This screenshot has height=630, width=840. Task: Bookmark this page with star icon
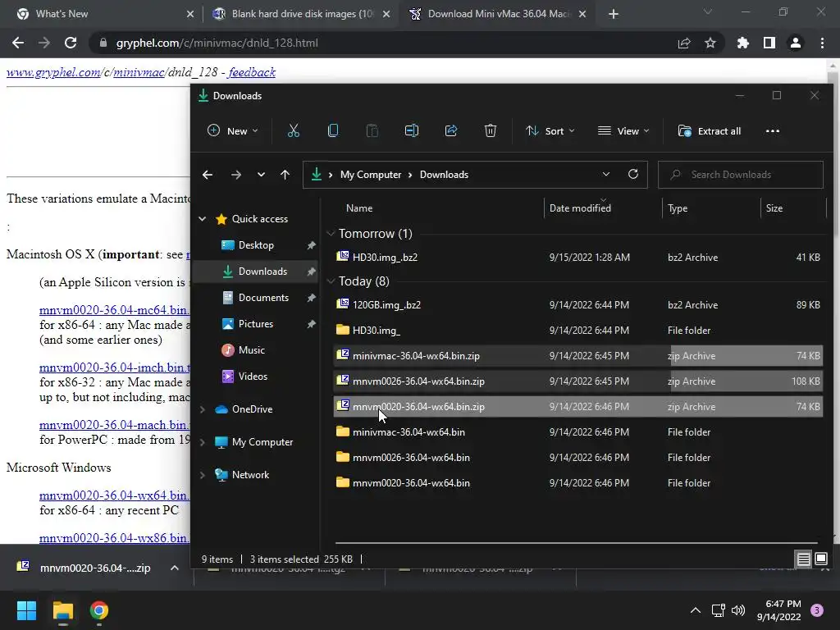pos(710,43)
